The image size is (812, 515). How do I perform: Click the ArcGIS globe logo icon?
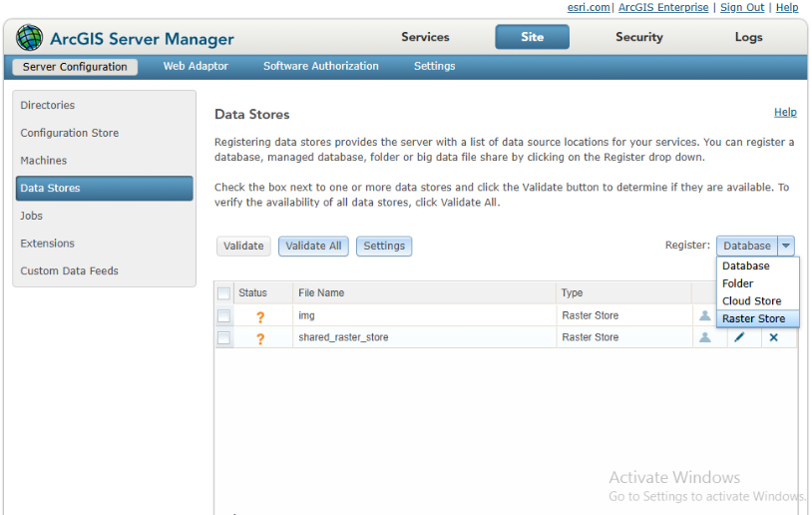(x=29, y=37)
